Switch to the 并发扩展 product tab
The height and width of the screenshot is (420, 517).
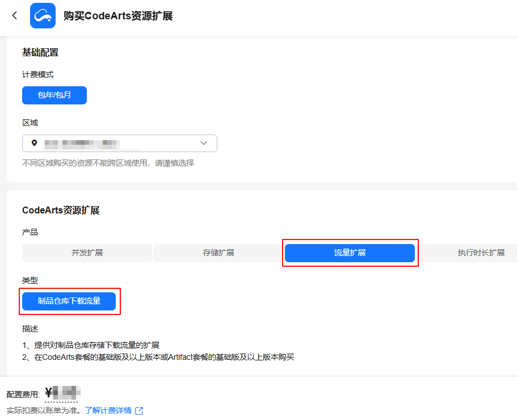[x=87, y=253]
